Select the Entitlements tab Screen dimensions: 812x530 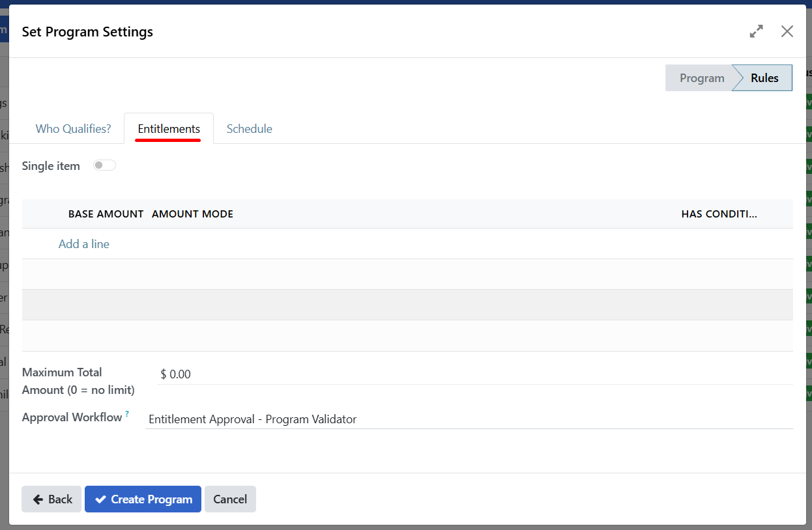pyautogui.click(x=168, y=128)
